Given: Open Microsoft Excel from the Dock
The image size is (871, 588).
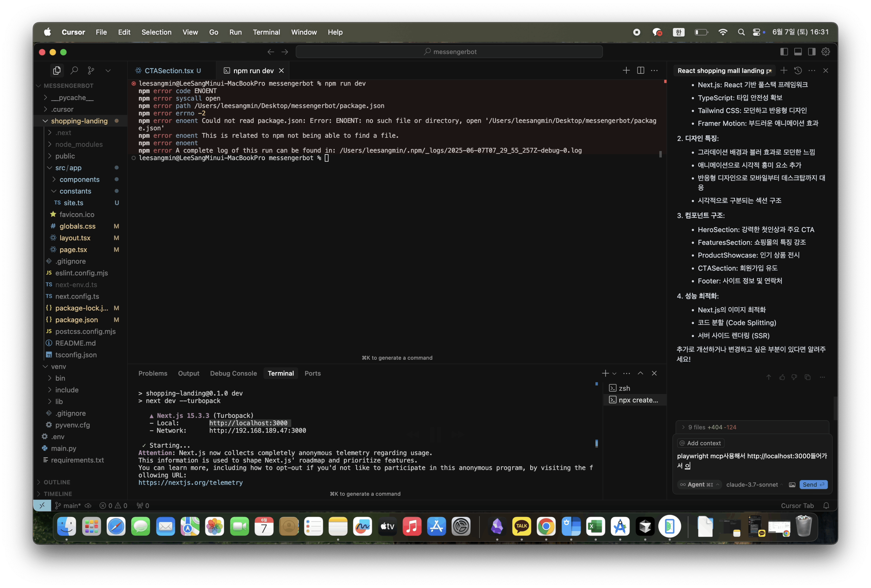Looking at the screenshot, I should tap(595, 527).
